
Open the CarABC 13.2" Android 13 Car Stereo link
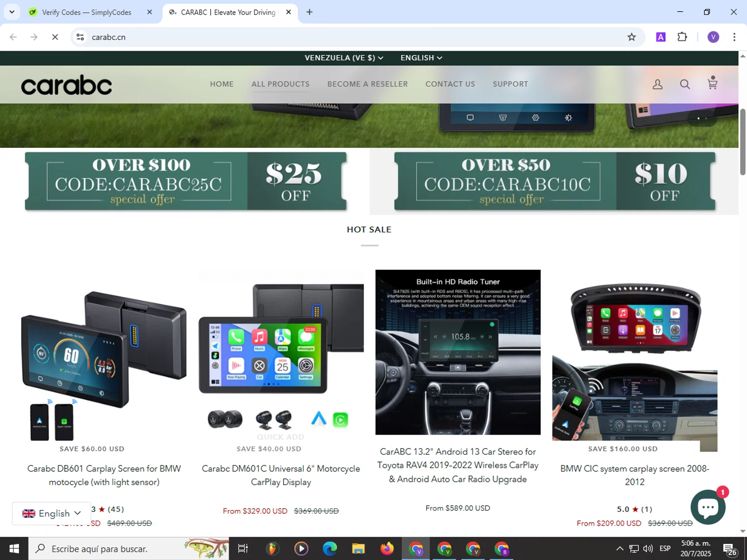(458, 465)
